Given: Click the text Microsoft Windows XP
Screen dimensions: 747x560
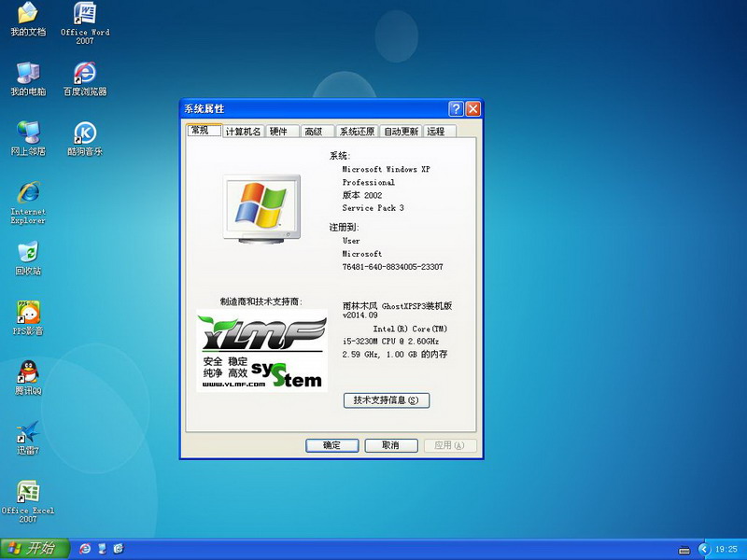Looking at the screenshot, I should [x=386, y=169].
